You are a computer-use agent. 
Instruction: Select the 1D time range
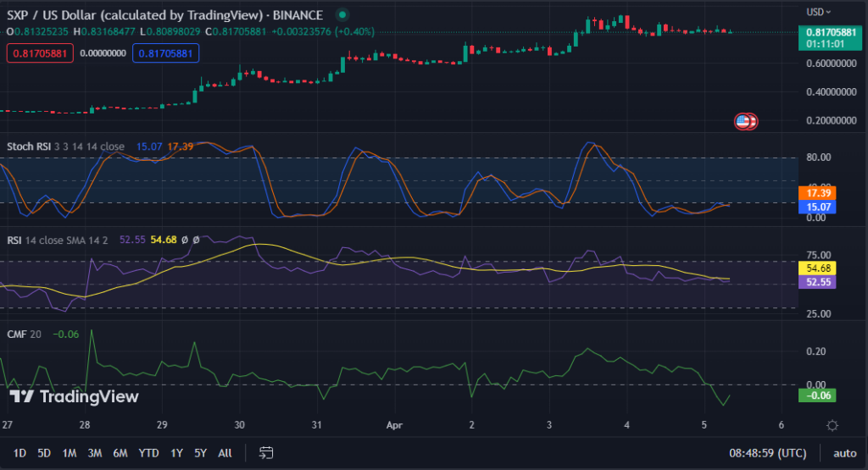pyautogui.click(x=19, y=453)
